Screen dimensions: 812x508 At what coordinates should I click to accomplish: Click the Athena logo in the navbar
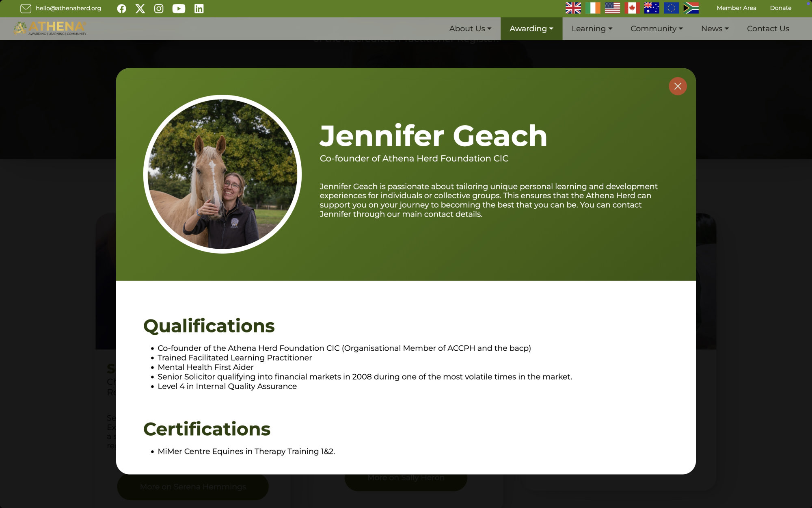[x=50, y=28]
